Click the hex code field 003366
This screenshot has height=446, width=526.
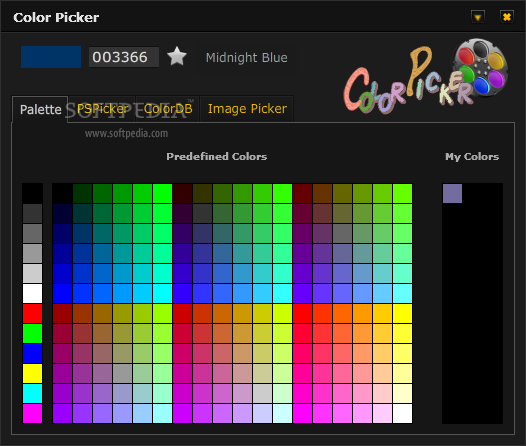coord(123,57)
